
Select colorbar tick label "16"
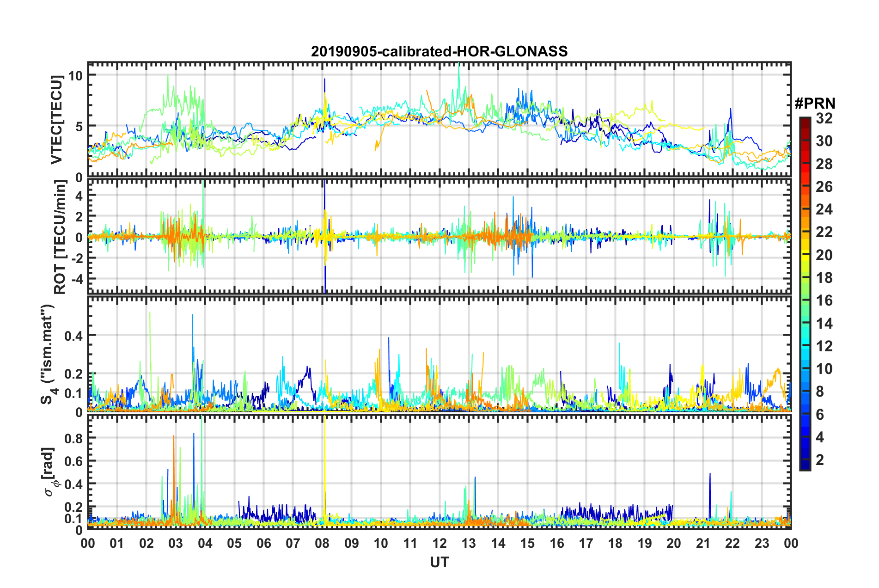coord(824,300)
